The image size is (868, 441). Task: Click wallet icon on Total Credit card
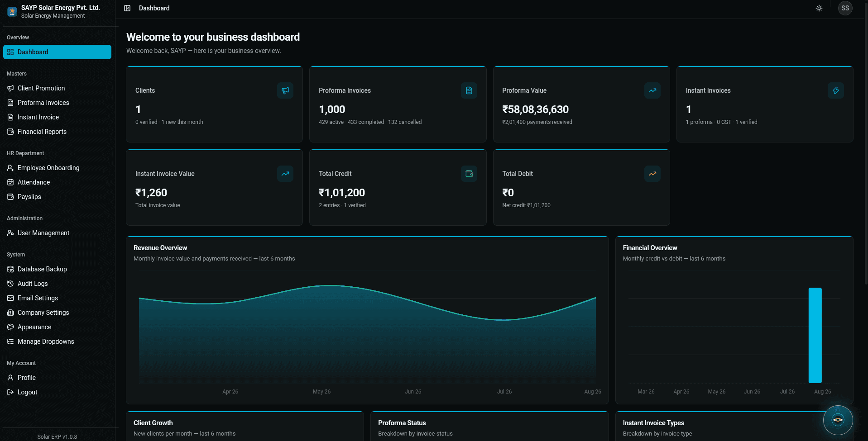[x=469, y=174]
